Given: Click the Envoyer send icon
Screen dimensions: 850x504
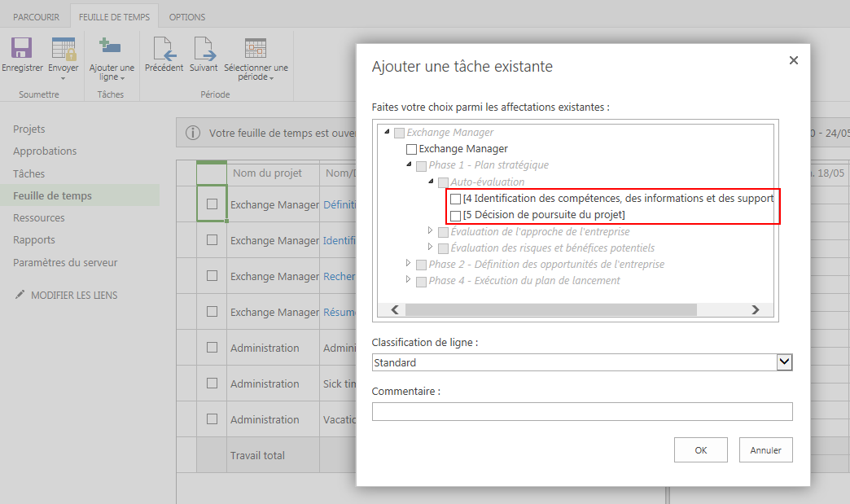Looking at the screenshot, I should click(x=63, y=49).
